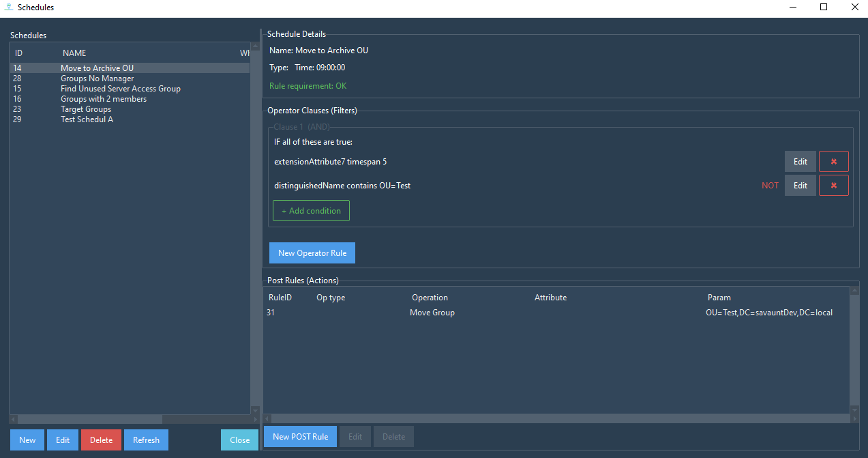Screen dimensions: 868x458
Task: Refresh the schedules list
Action: [x=146, y=440]
